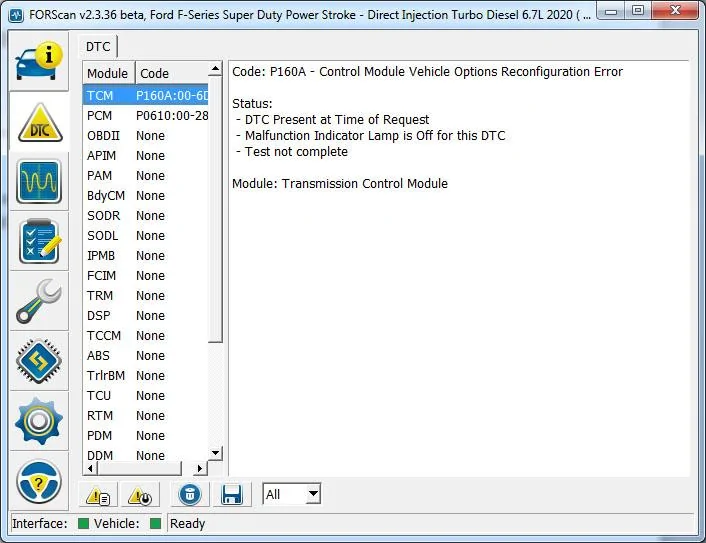Switch to the DTC tab

[x=98, y=47]
